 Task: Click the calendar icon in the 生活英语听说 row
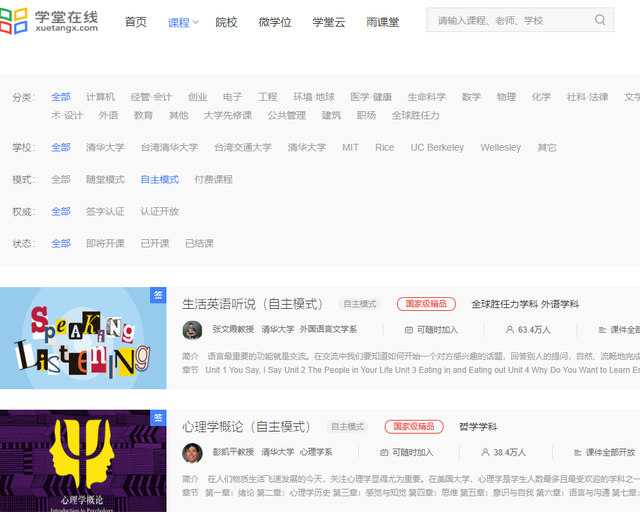point(409,330)
